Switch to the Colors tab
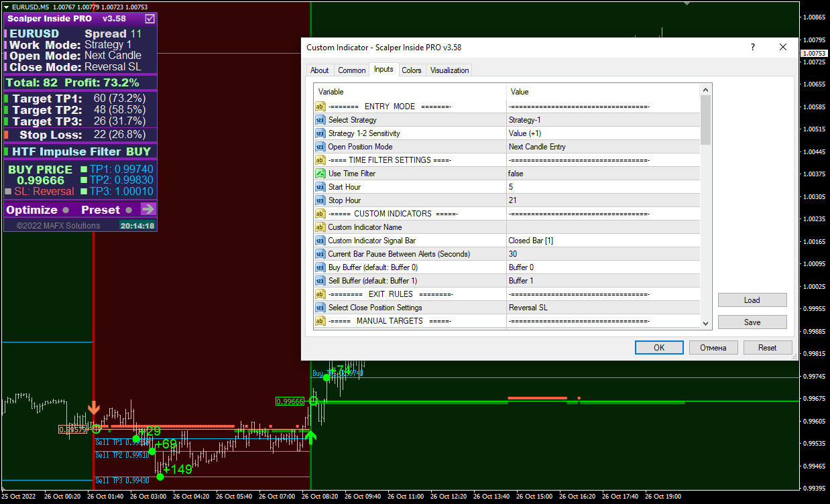This screenshot has width=830, height=504. 412,70
